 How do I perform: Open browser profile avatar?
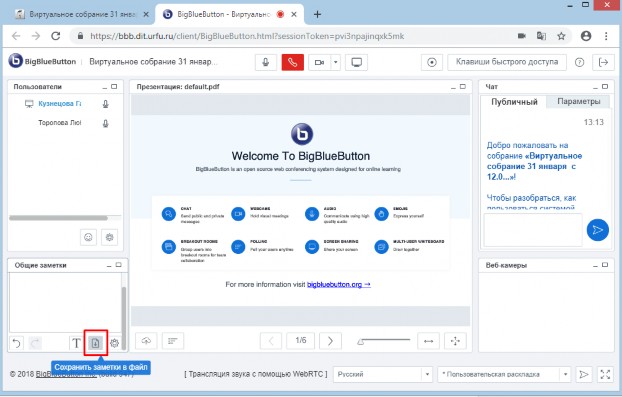coord(586,36)
